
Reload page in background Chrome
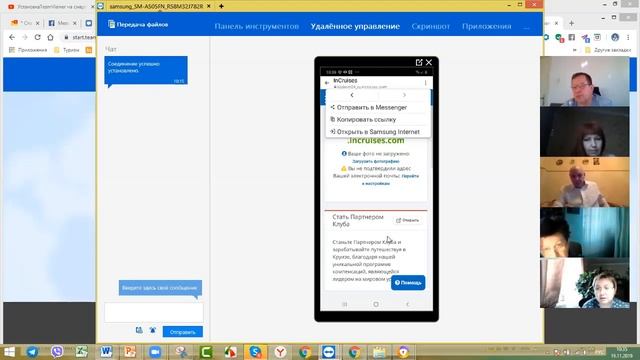(37, 37)
